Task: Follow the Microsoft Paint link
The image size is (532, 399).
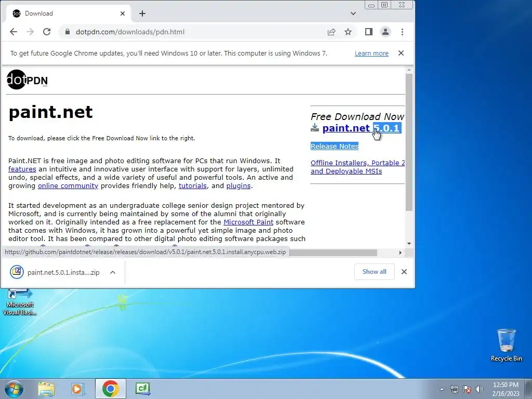Action: click(248, 222)
